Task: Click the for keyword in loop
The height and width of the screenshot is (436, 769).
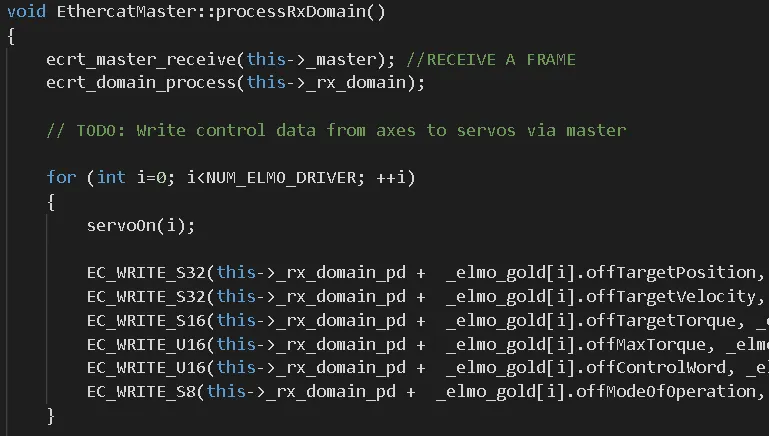Action: pyautogui.click(x=61, y=177)
